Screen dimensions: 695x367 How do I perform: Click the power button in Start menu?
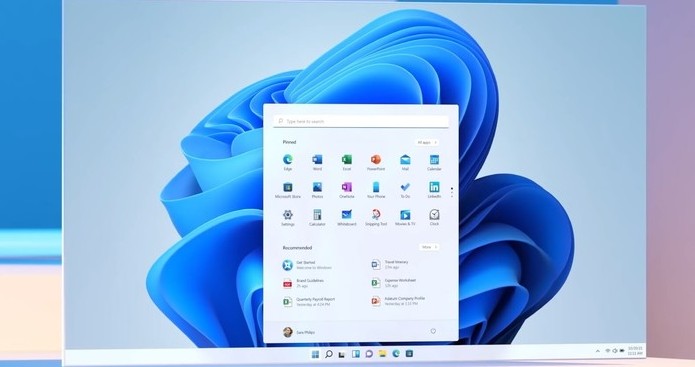pyautogui.click(x=433, y=331)
